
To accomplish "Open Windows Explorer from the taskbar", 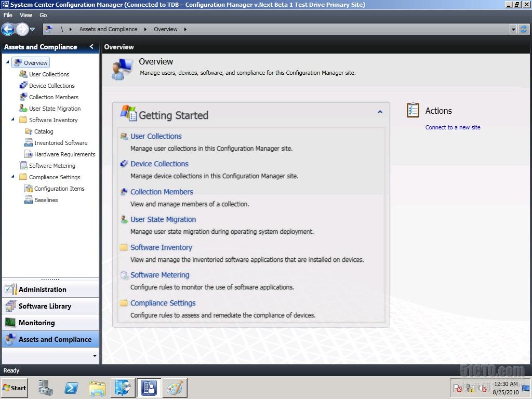I will tap(97, 388).
